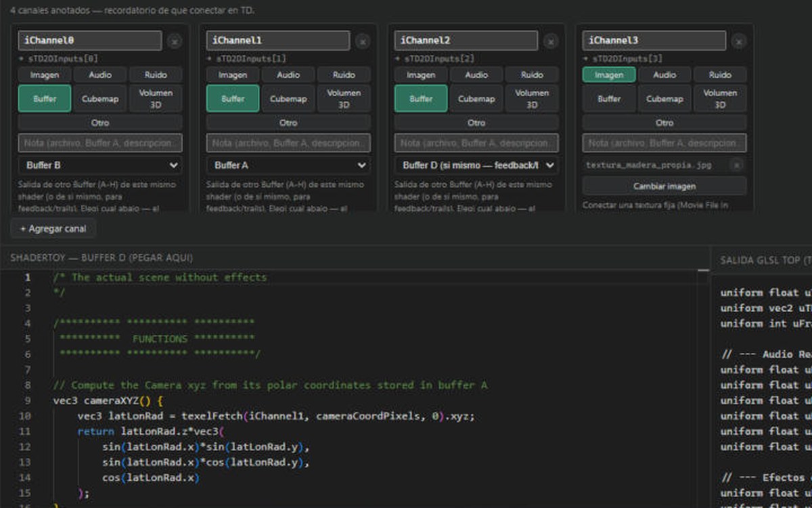Select Ruido type for iChannel3
Screen dimensions: 812x508
point(720,75)
